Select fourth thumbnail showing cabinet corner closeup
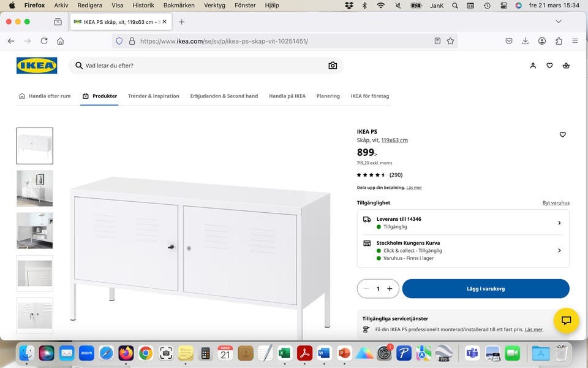Viewport: 588px width, 368px height. coord(35,273)
